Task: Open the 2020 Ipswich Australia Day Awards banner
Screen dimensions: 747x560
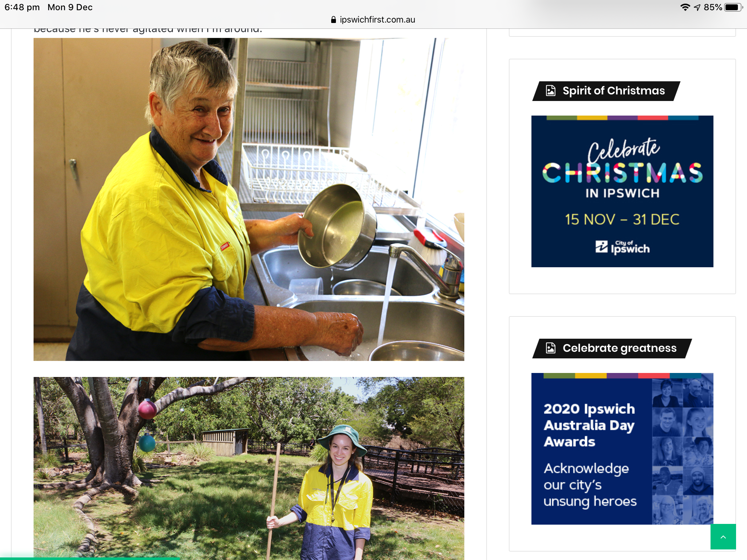Action: click(x=622, y=449)
